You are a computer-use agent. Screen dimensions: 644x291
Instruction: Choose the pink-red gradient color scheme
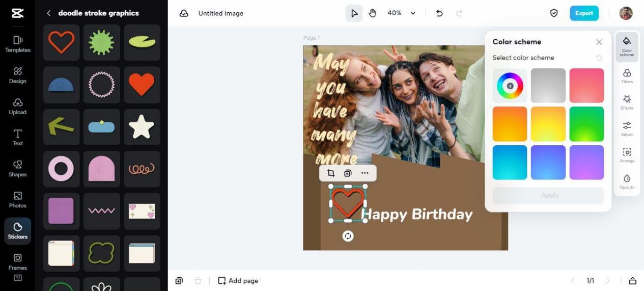pyautogui.click(x=586, y=86)
